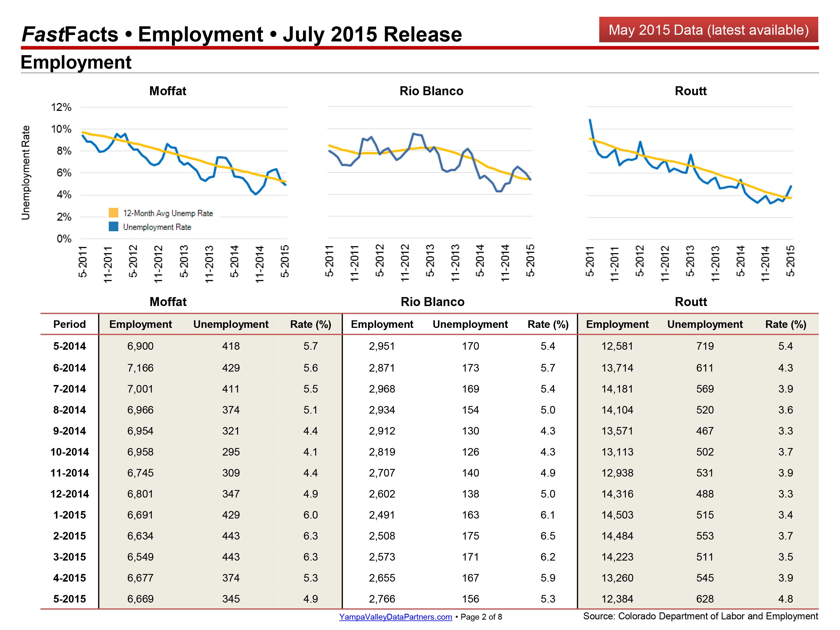Select the '12-Month Avg Unemp Rate' legend label
This screenshot has width=840, height=630.
click(x=168, y=213)
